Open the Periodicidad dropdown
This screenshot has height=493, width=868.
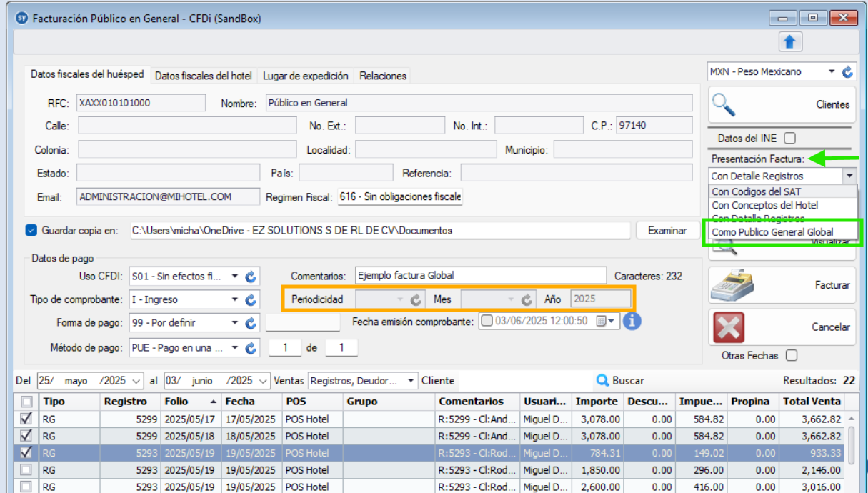(401, 299)
